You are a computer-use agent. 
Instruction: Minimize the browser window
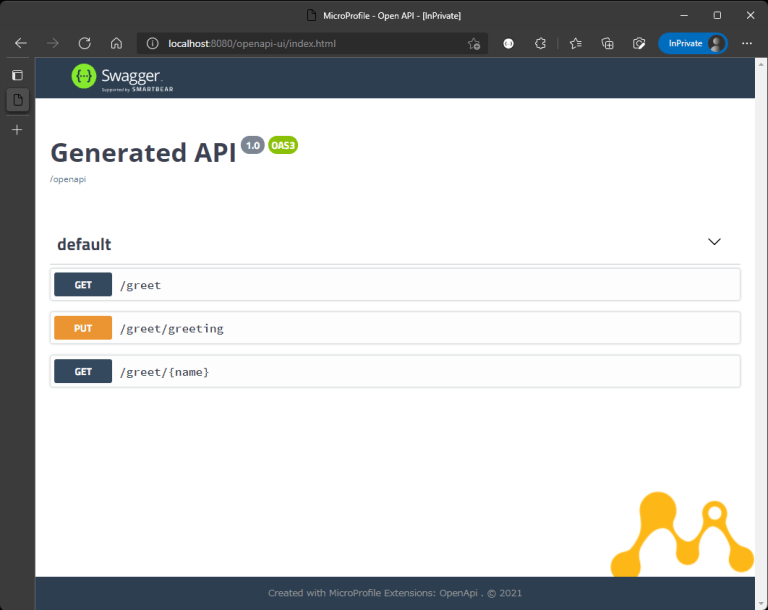coord(684,16)
